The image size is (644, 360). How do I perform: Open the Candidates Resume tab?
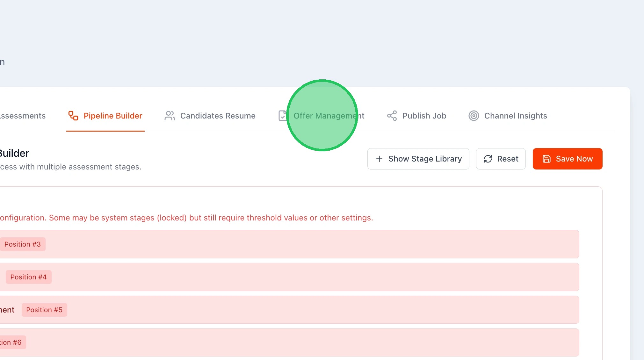point(218,116)
